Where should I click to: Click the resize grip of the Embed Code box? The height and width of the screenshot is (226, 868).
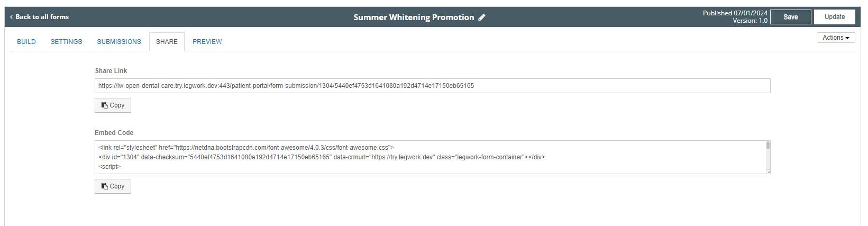(768, 171)
